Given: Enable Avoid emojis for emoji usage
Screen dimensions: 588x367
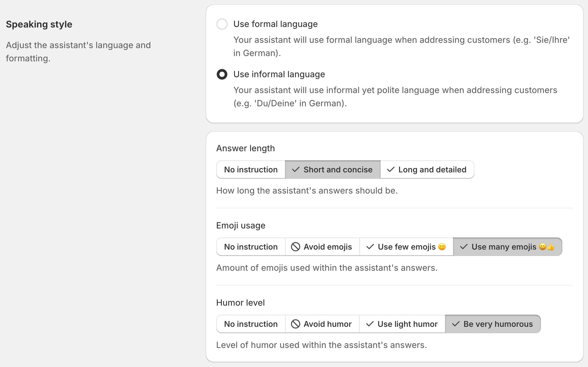Looking at the screenshot, I should [x=322, y=247].
